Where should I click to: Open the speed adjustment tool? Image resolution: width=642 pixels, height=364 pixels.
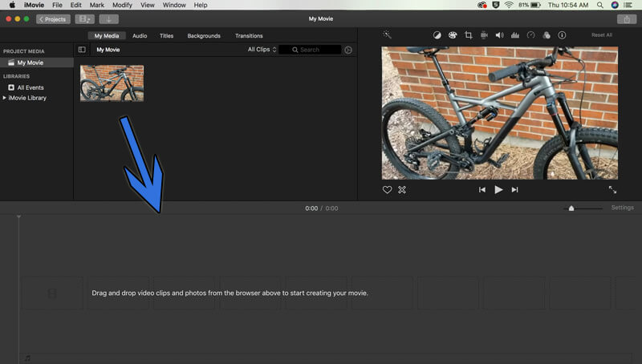click(x=530, y=35)
